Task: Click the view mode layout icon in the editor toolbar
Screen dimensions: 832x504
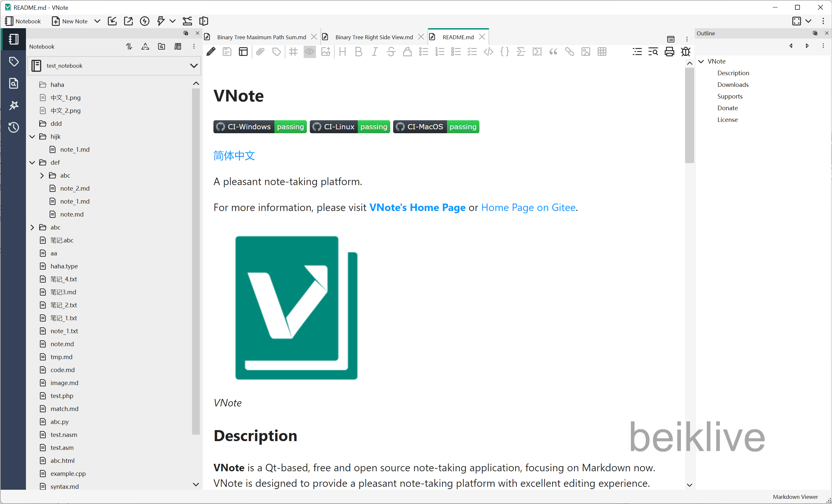Action: pos(243,52)
